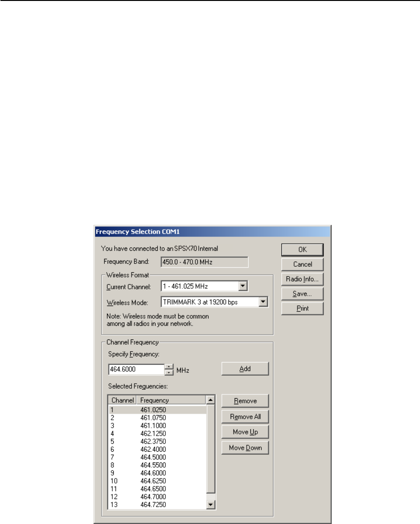Move selected channel down
The image size is (420, 524).
(245, 448)
